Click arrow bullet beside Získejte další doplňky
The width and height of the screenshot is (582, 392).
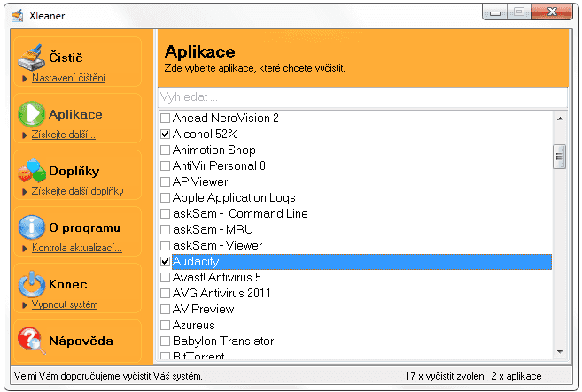[x=25, y=192]
